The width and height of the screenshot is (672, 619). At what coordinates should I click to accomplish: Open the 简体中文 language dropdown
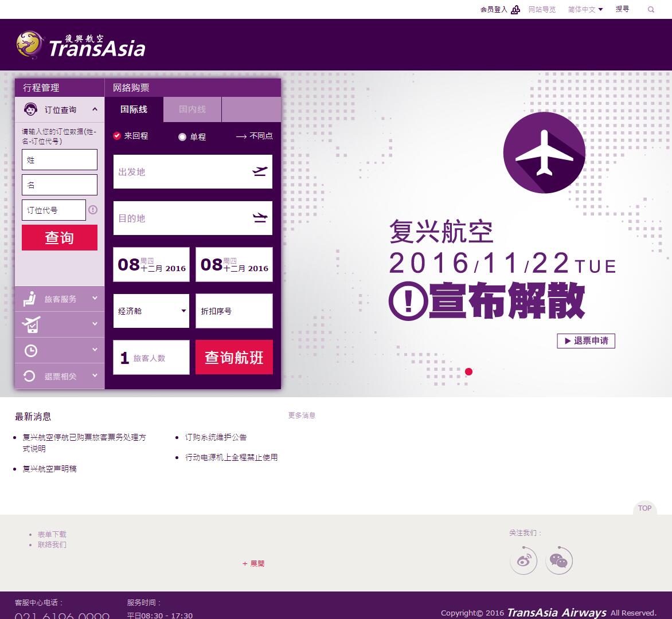point(585,9)
